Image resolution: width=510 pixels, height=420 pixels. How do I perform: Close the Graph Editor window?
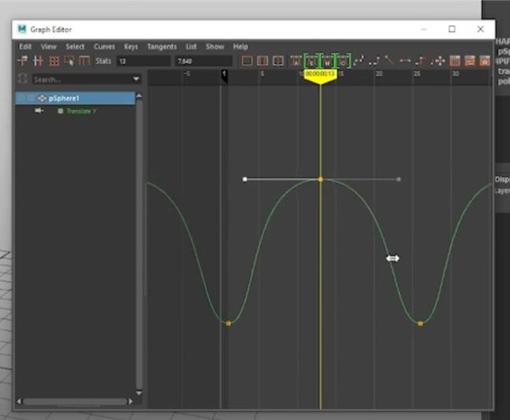point(480,29)
